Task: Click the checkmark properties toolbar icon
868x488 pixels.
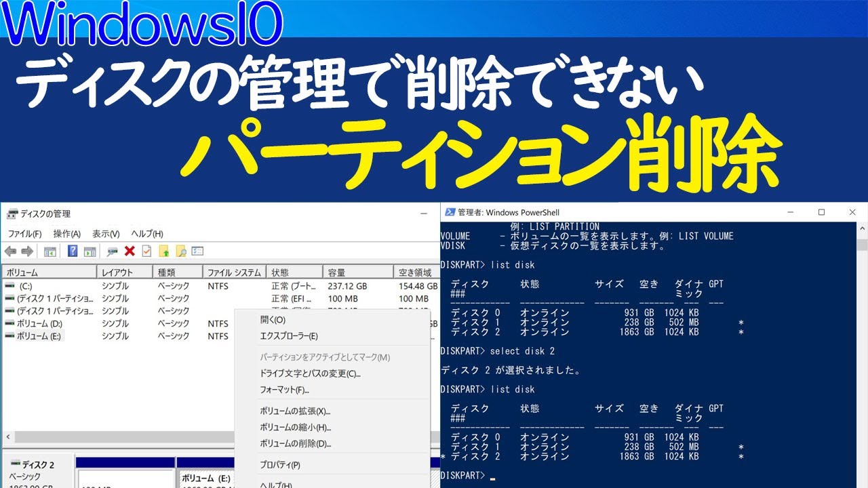Action: pyautogui.click(x=146, y=251)
